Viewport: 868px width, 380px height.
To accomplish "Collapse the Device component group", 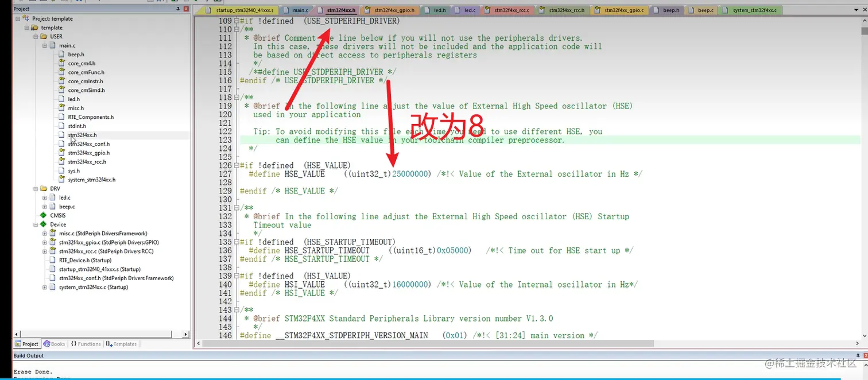I will [x=36, y=224].
